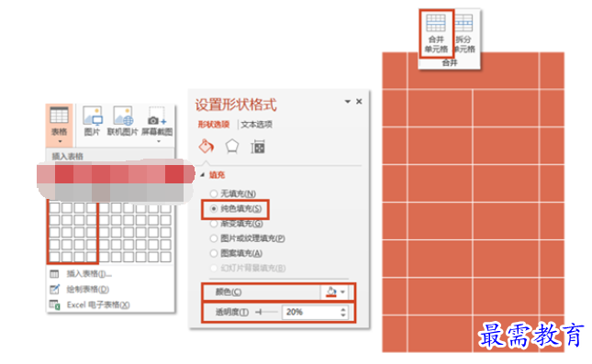Screen dimensions: 592x364
Task: Switch to the 文本选项 tab
Action: [256, 125]
